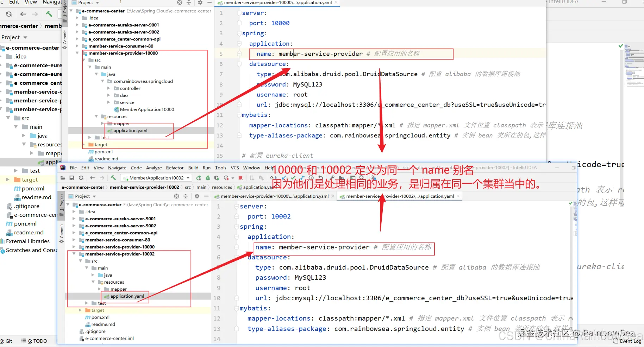Image resolution: width=644 pixels, height=347 pixels.
Task: Open View menu in left background window
Action: click(x=31, y=2)
